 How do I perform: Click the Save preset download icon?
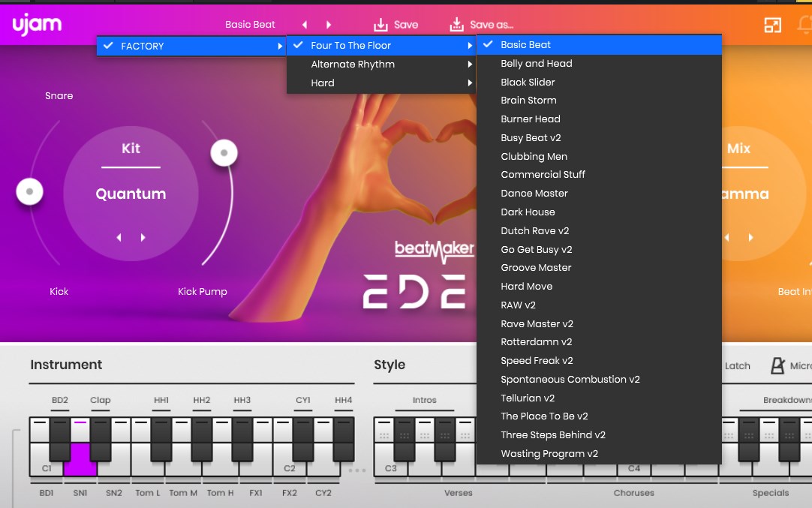381,25
